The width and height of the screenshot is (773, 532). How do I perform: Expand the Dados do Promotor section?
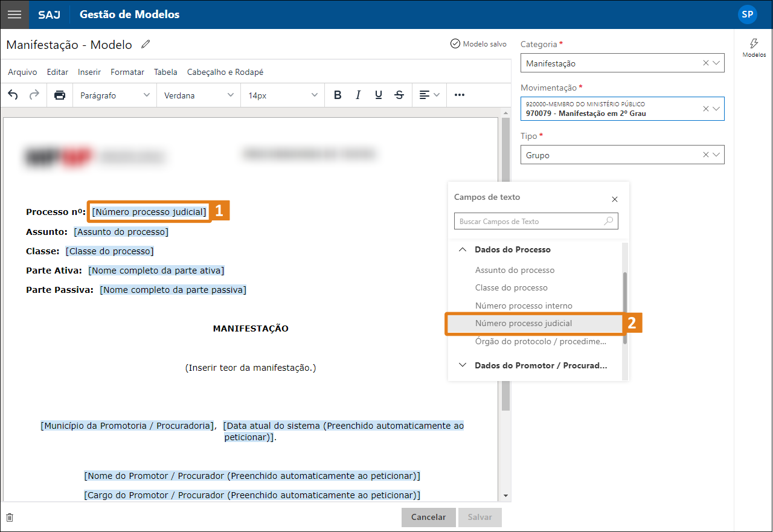click(x=463, y=365)
